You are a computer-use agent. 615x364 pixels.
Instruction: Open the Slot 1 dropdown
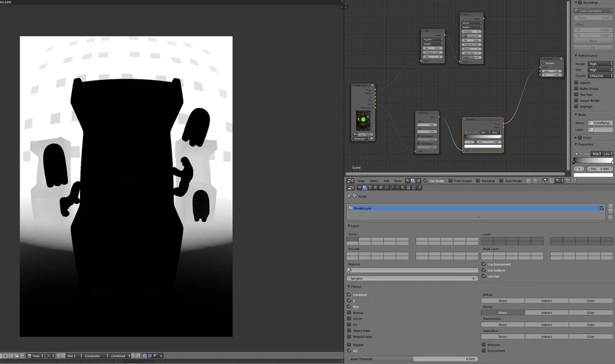pyautogui.click(x=74, y=356)
